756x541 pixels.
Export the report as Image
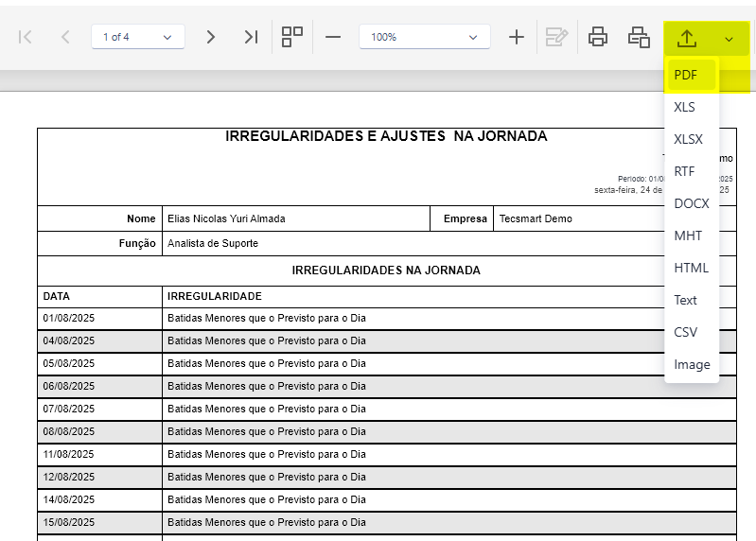[692, 365]
